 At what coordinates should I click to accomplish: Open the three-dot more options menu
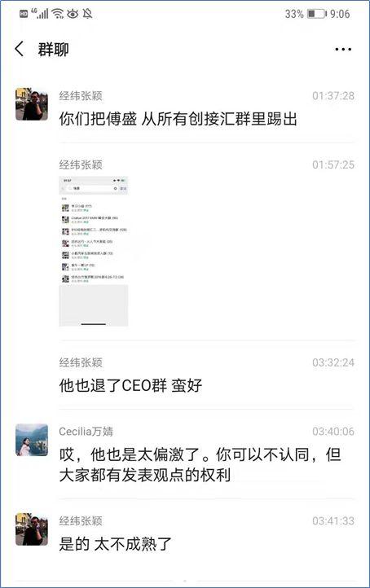[x=343, y=49]
